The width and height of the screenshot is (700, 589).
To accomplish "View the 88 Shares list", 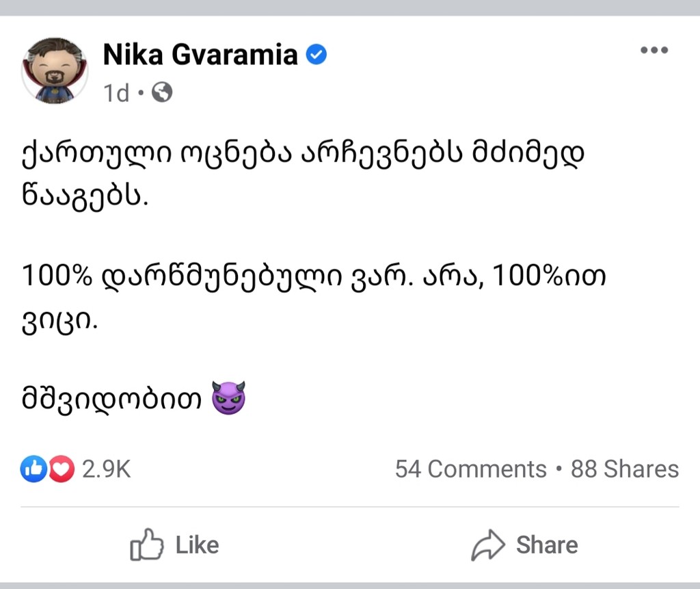I will [x=625, y=469].
